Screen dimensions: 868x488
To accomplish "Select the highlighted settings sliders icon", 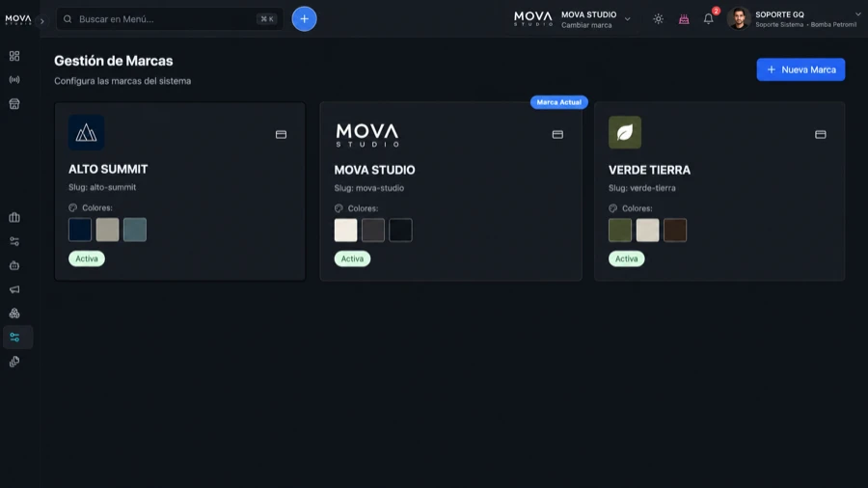I will pos(17,337).
